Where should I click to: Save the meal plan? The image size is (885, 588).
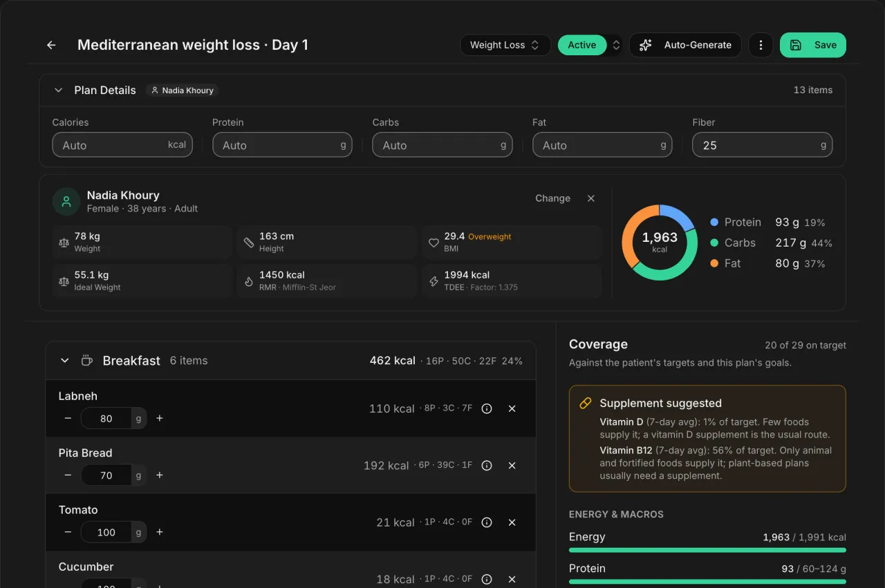coord(813,45)
